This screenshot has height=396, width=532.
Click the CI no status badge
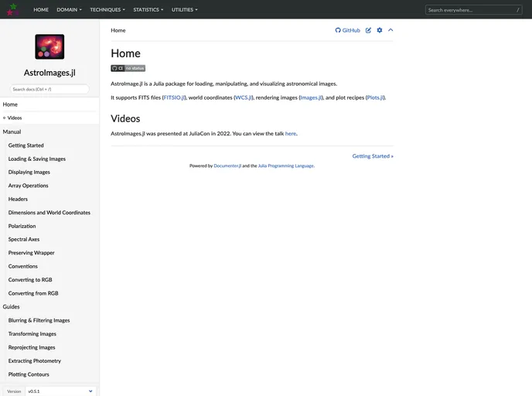(128, 68)
